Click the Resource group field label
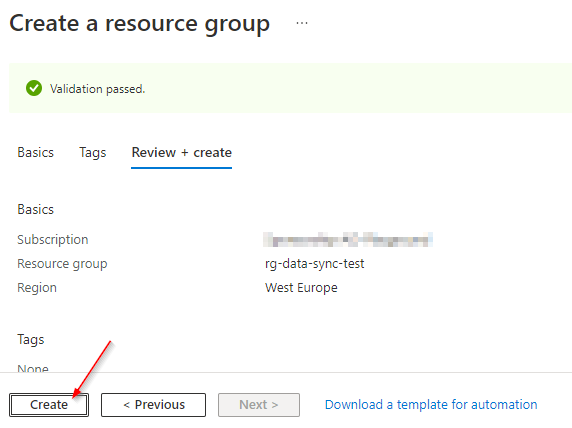Image resolution: width=572 pixels, height=428 pixels. pos(62,264)
